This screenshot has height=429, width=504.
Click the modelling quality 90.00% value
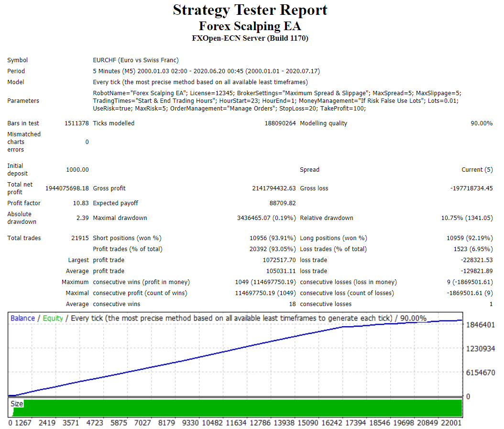481,123
